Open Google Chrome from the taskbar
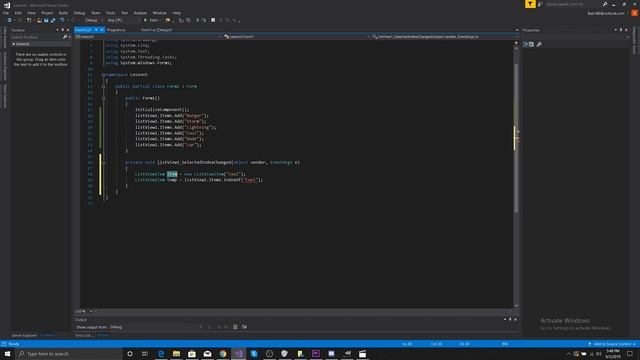Viewport: 640px width, 360px height. pyautogui.click(x=223, y=353)
